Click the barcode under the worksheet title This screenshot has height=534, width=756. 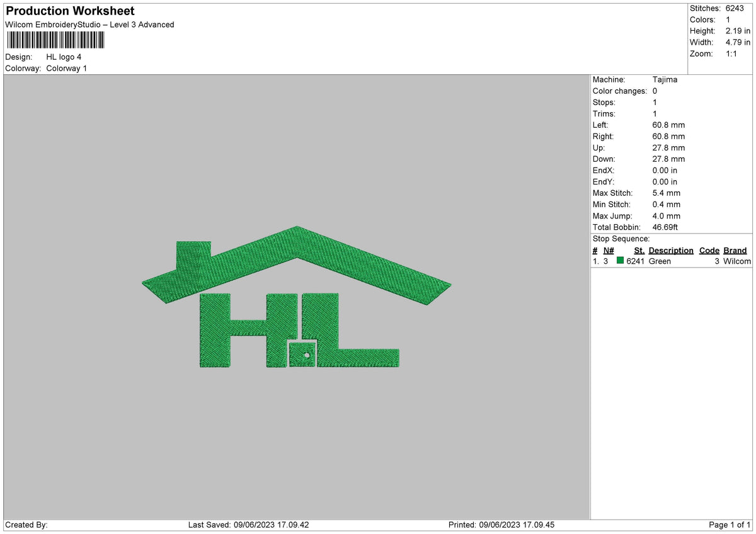(x=55, y=41)
